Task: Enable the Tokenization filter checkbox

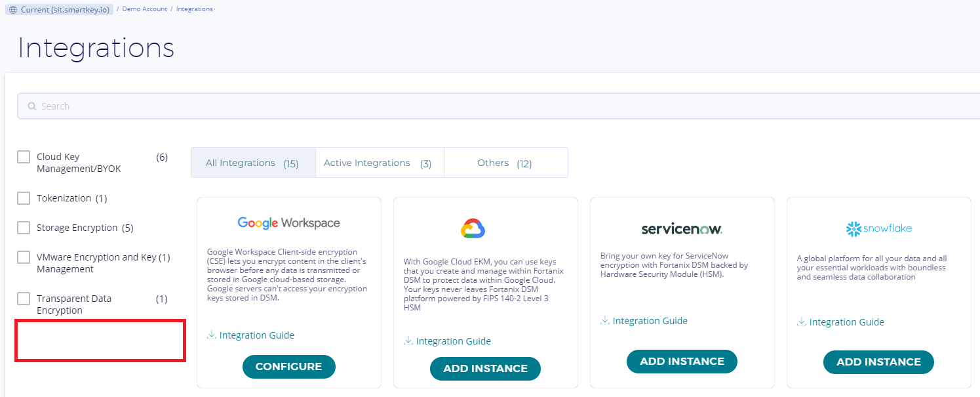Action: coord(24,198)
